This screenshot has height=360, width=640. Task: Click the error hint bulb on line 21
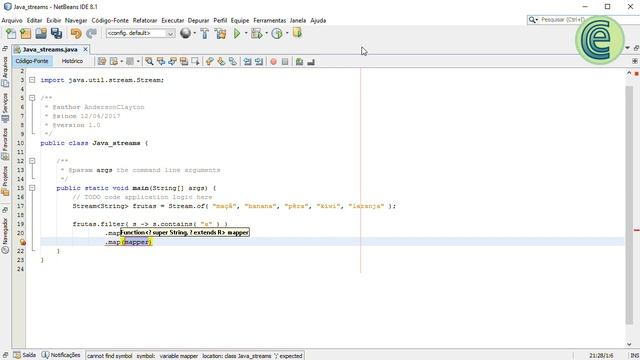pyautogui.click(x=22, y=242)
